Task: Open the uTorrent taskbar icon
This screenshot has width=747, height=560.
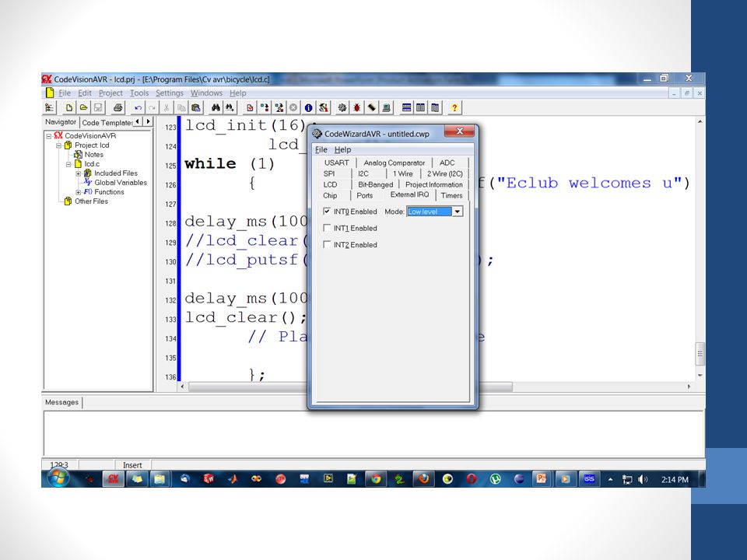Action: (x=496, y=478)
